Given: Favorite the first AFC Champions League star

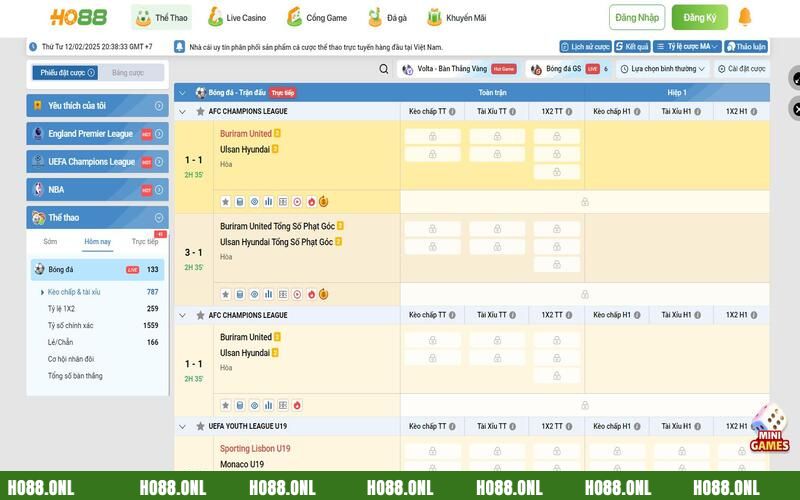Looking at the screenshot, I should [201, 111].
